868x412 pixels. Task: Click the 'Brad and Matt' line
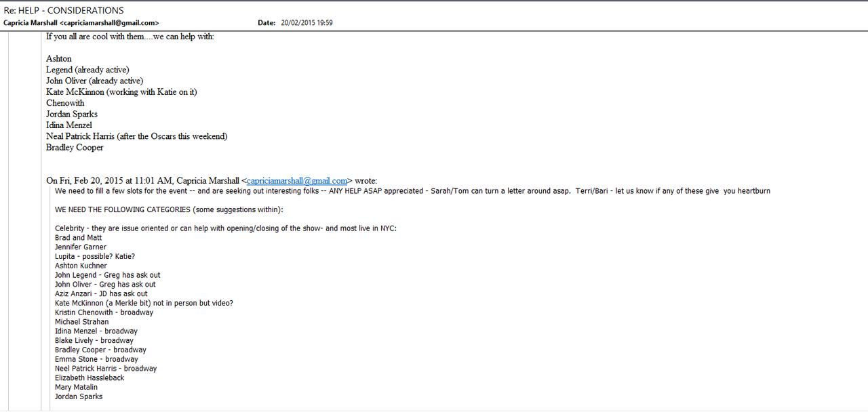point(79,238)
